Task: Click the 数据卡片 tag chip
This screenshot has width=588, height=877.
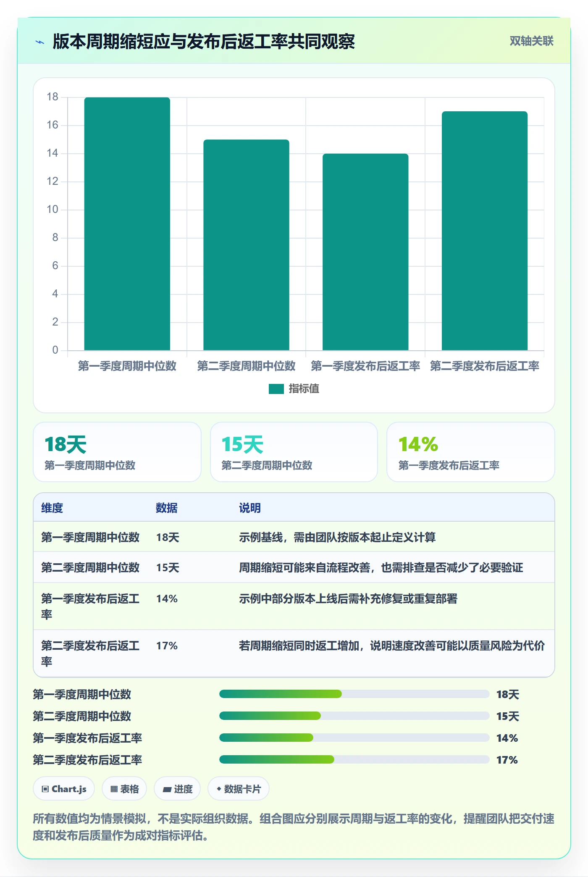Action: [x=239, y=789]
